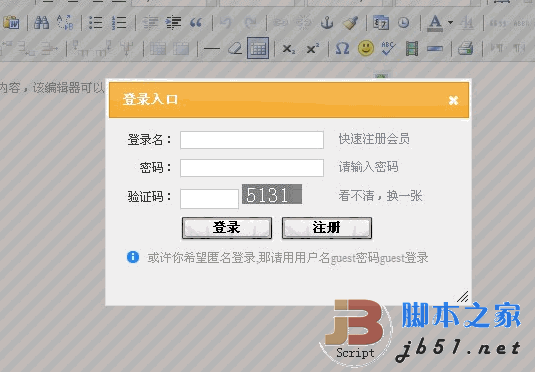The height and width of the screenshot is (372, 535).
Task: Close the 登录入口 dialog with the X
Action: coord(453,100)
